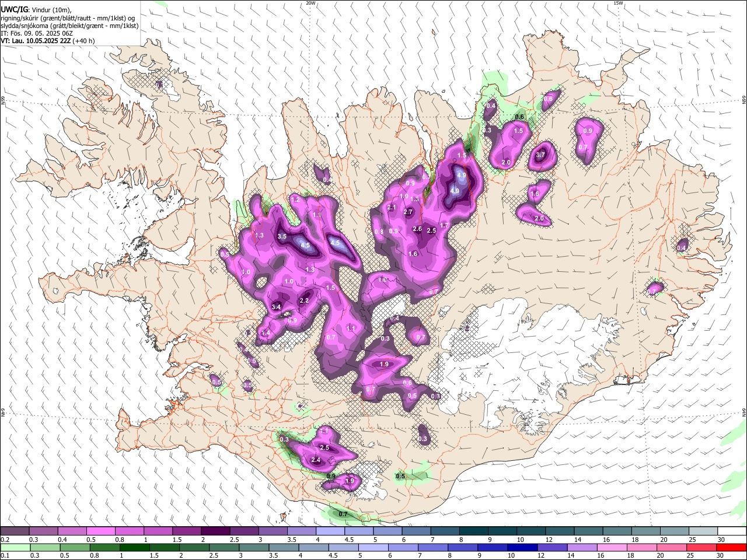Viewport: 747px width, 560px height.
Task: Click the 'slydda/snjókoma' legend description line
Action: pos(69,26)
